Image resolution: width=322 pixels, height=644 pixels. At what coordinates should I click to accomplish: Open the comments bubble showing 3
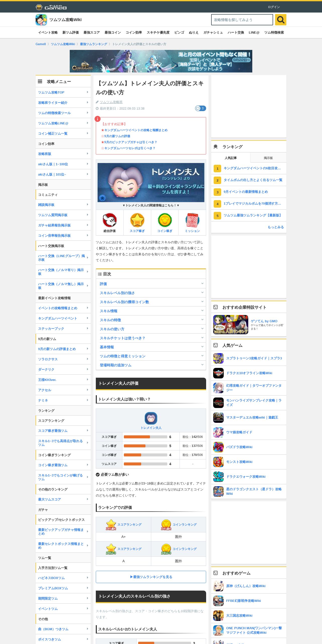click(201, 108)
